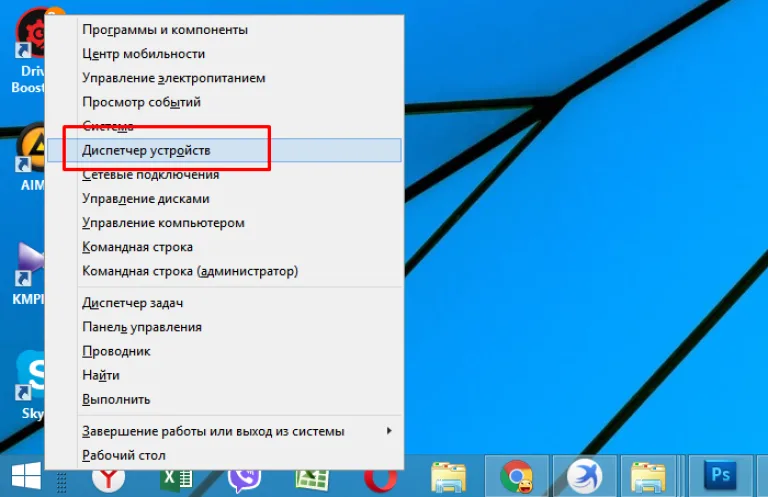
Task: Open Skype desktop shortcut
Action: pyautogui.click(x=30, y=385)
